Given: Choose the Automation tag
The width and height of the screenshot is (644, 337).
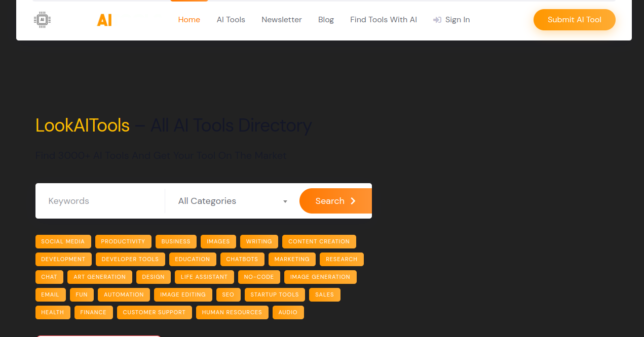Looking at the screenshot, I should click(x=124, y=294).
